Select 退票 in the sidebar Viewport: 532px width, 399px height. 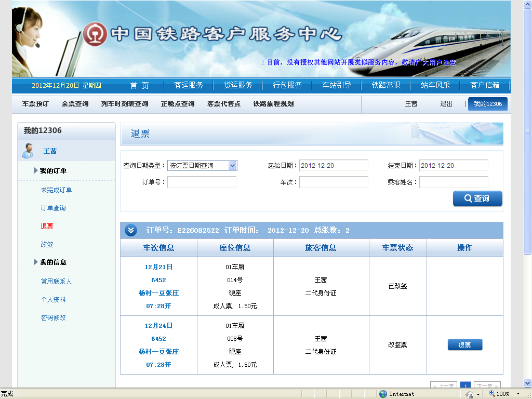click(47, 227)
